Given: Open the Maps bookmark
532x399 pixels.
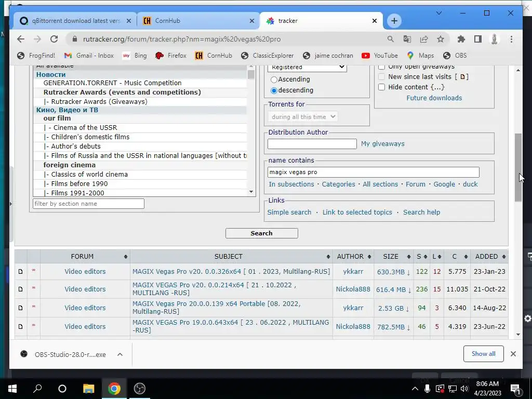Looking at the screenshot, I should click(x=420, y=56).
